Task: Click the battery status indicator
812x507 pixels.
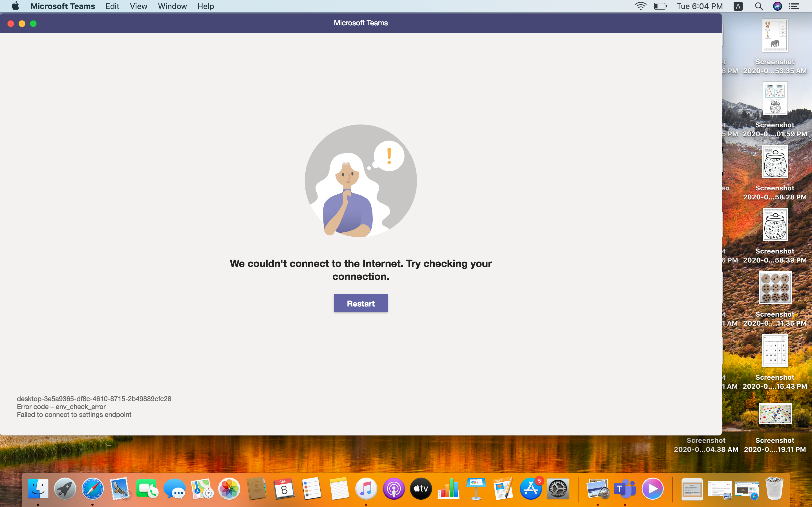Action: click(x=660, y=6)
